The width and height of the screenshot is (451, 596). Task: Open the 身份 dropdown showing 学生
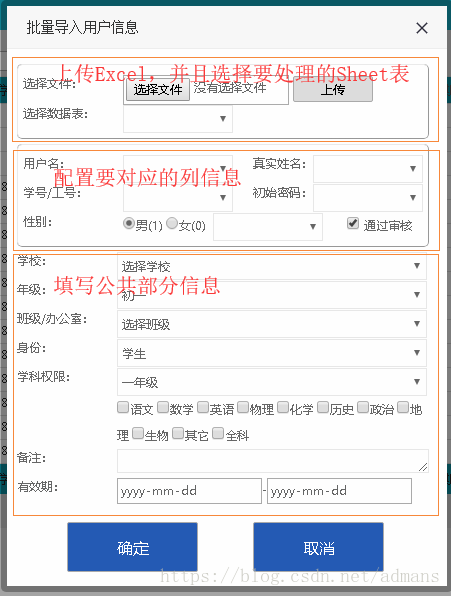point(272,353)
